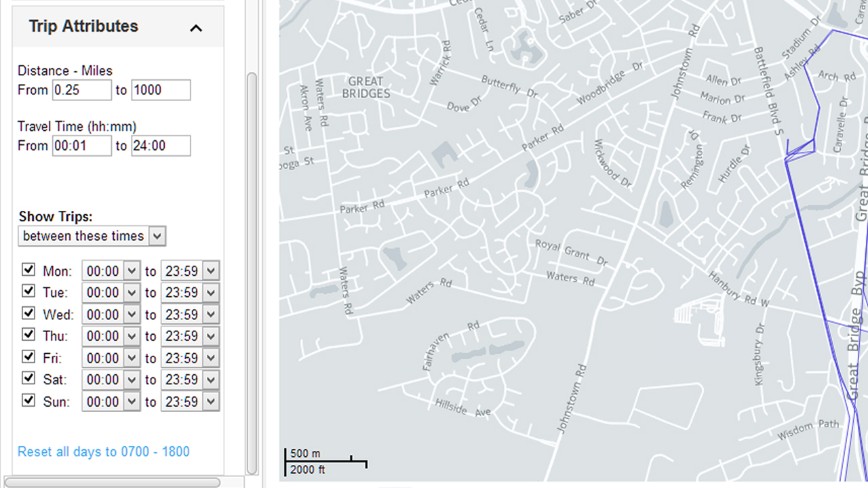
Task: Click the Travel Time From field
Action: [x=81, y=146]
